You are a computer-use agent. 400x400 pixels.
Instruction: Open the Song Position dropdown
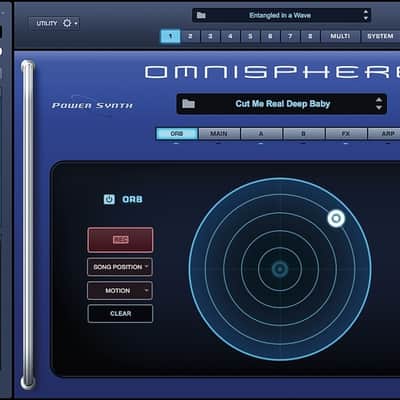point(120,267)
